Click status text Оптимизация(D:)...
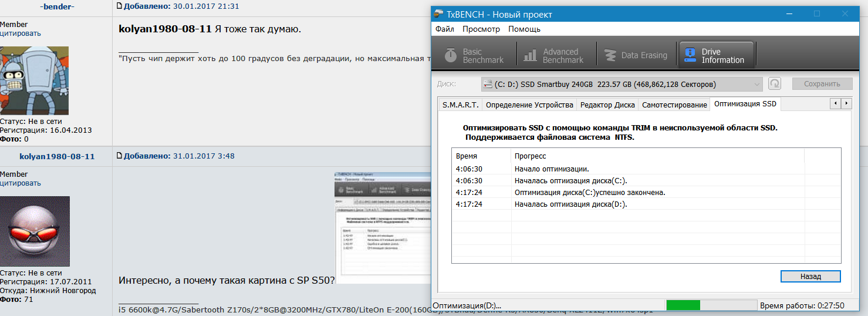The width and height of the screenshot is (868, 316). (467, 306)
